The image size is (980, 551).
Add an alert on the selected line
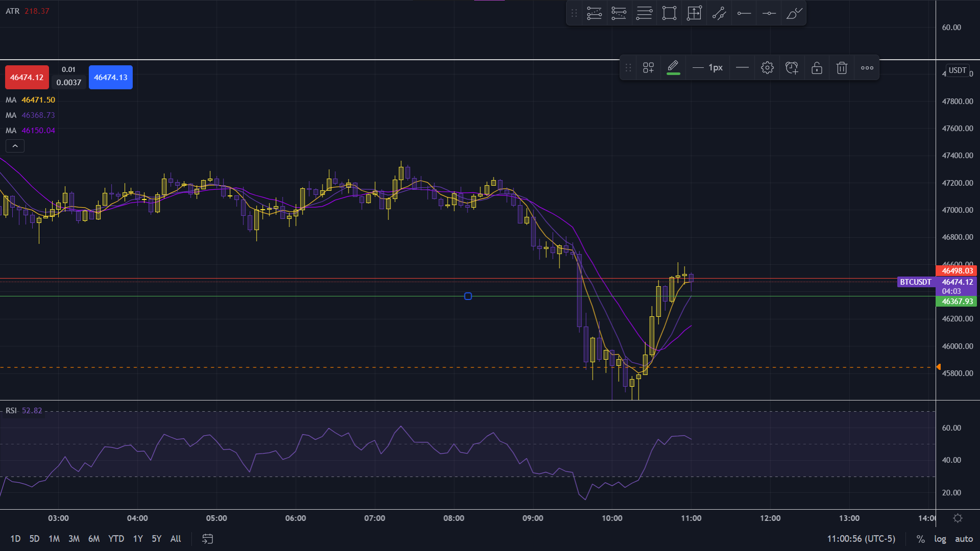(x=792, y=68)
